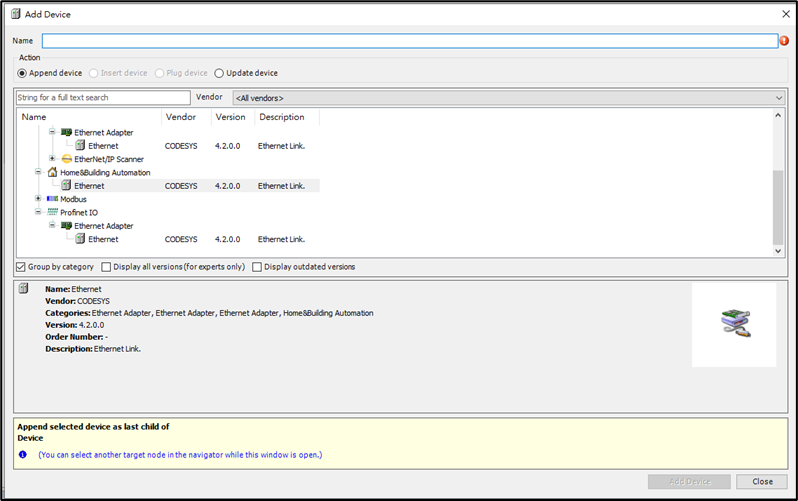Enable Display outdated versions checkbox
Image resolution: width=798 pixels, height=501 pixels.
[257, 267]
